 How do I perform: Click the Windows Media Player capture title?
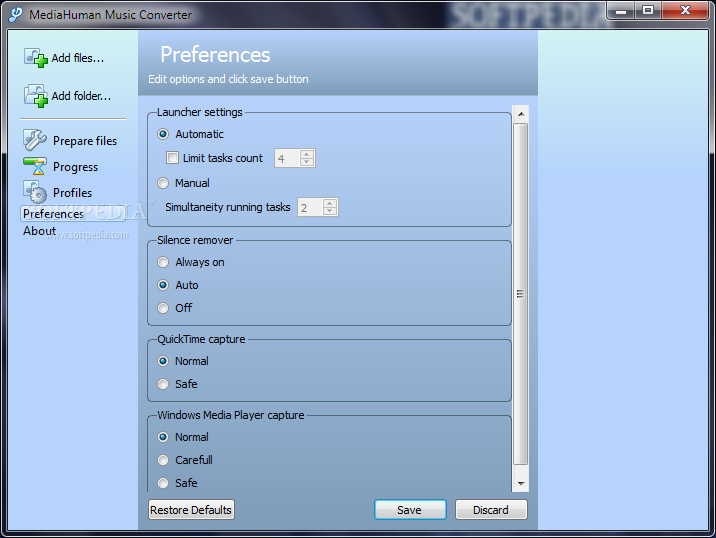click(231, 415)
